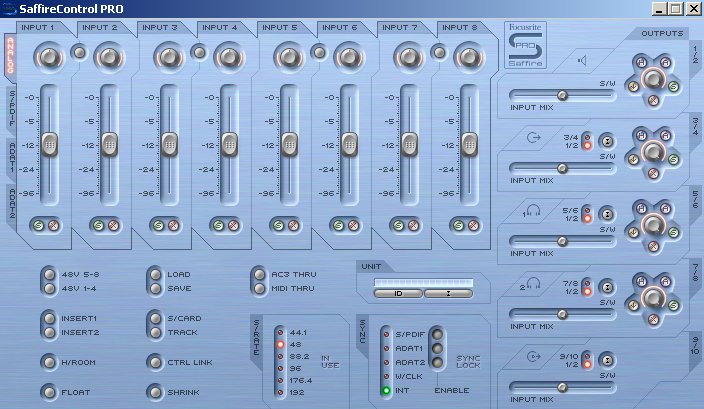Switch to the S/PDIF inputs tab
Screen dimensions: 704x409
[12, 109]
